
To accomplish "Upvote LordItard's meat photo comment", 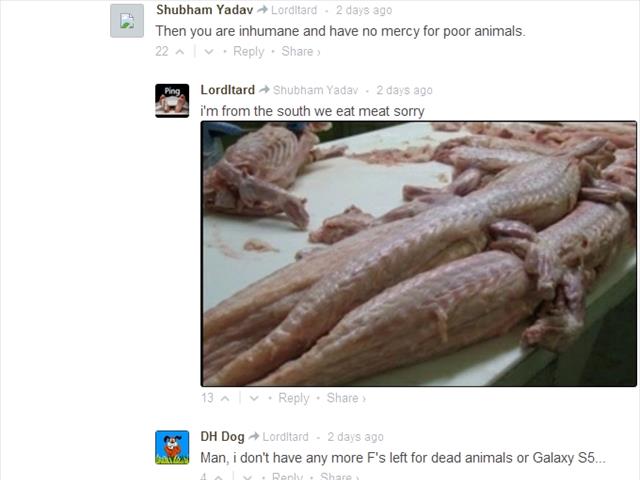I will pos(225,398).
